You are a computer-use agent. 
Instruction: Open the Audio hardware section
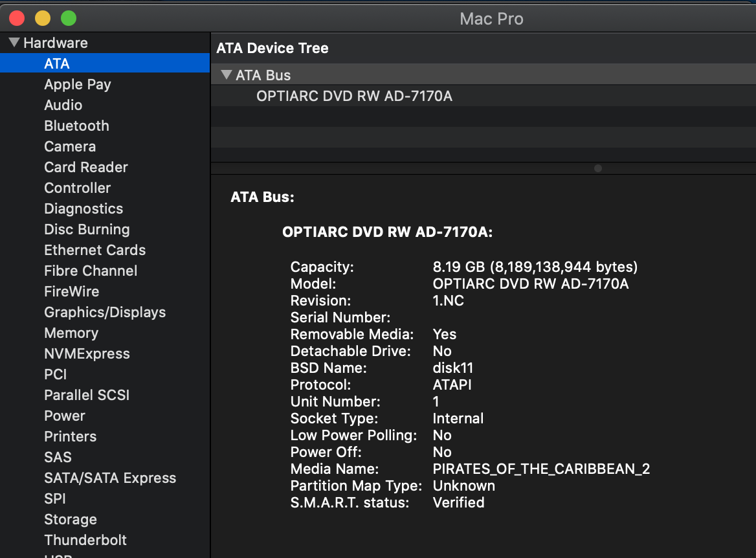(63, 105)
